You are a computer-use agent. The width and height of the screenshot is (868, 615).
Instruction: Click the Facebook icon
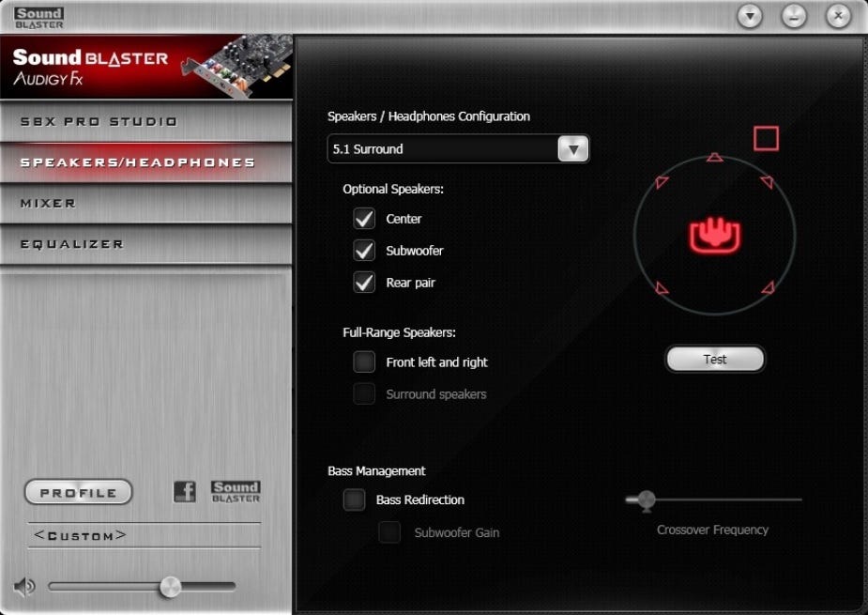click(x=185, y=491)
